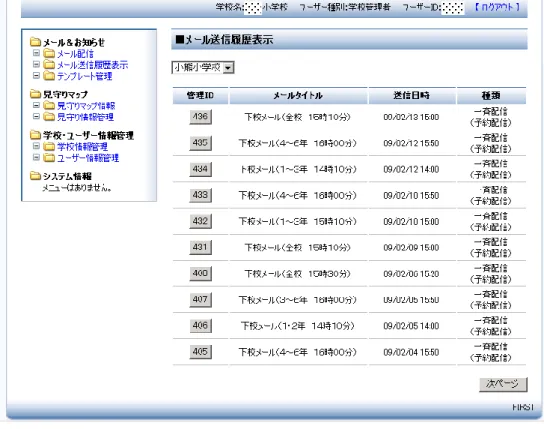Viewport: 544px width, 429px height.
Task: Collapse the 見守りマップ情報 tree node
Action: pos(36,105)
